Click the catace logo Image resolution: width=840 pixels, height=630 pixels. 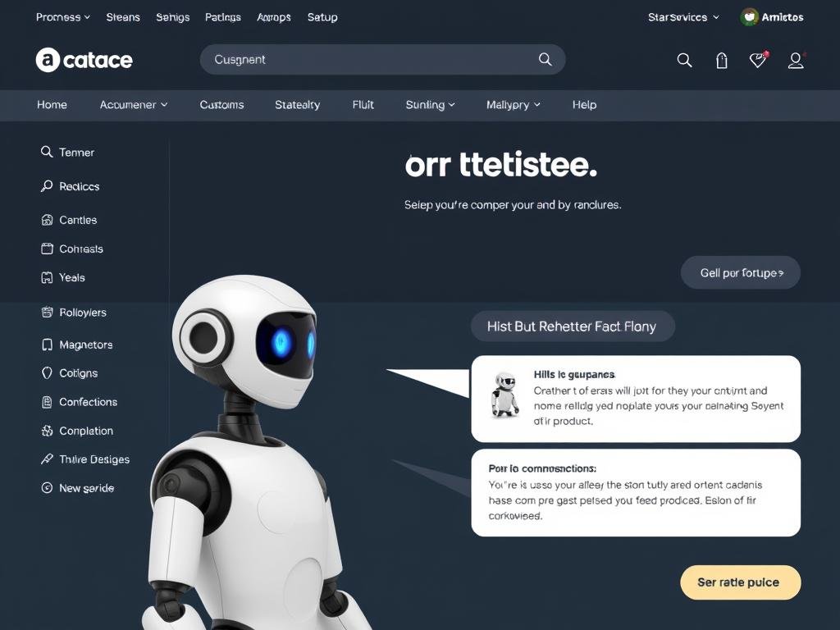[x=84, y=60]
